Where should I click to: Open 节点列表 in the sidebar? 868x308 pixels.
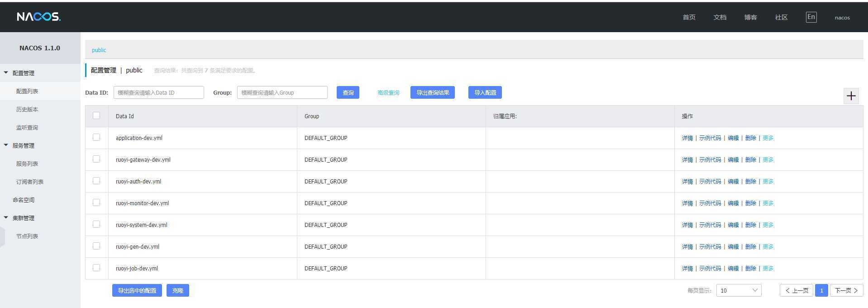click(x=40, y=236)
